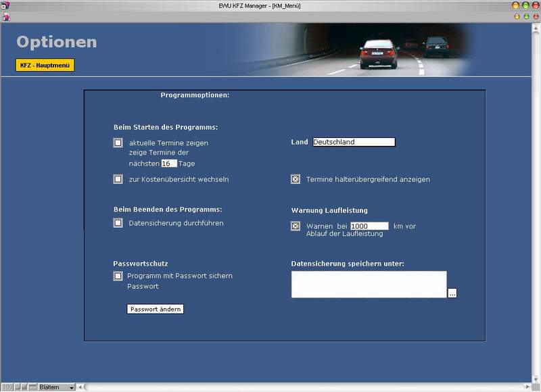Viewport: 541px width, 392px height.
Task: Click the browse folder '...' button
Action: click(x=452, y=293)
